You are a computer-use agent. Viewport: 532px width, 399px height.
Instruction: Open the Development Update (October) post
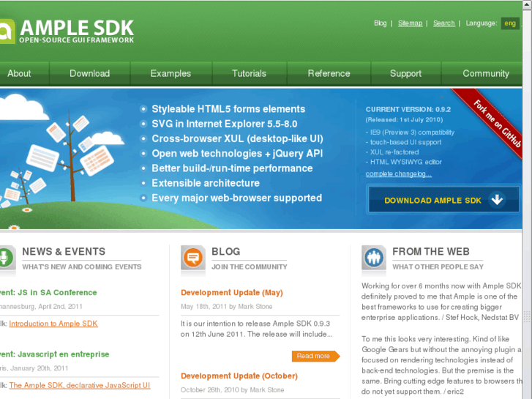[x=239, y=376]
